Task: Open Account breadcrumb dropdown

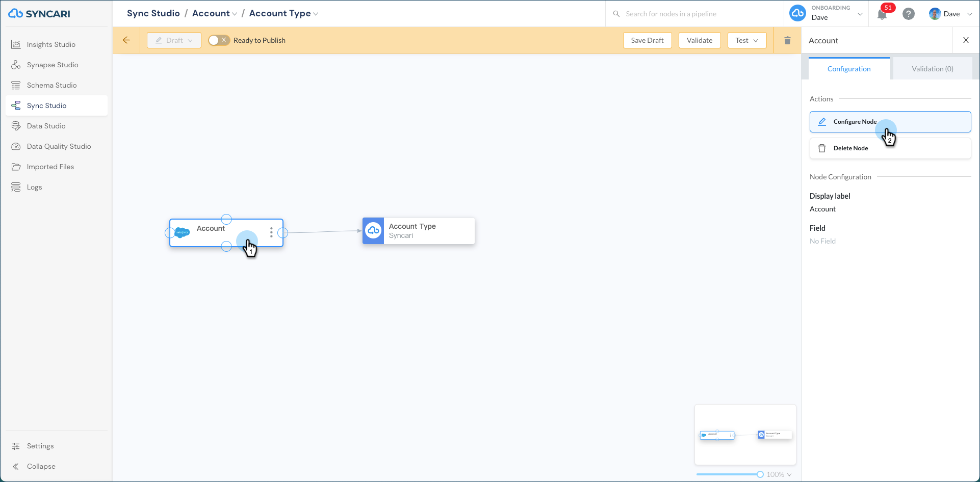Action: [215, 14]
